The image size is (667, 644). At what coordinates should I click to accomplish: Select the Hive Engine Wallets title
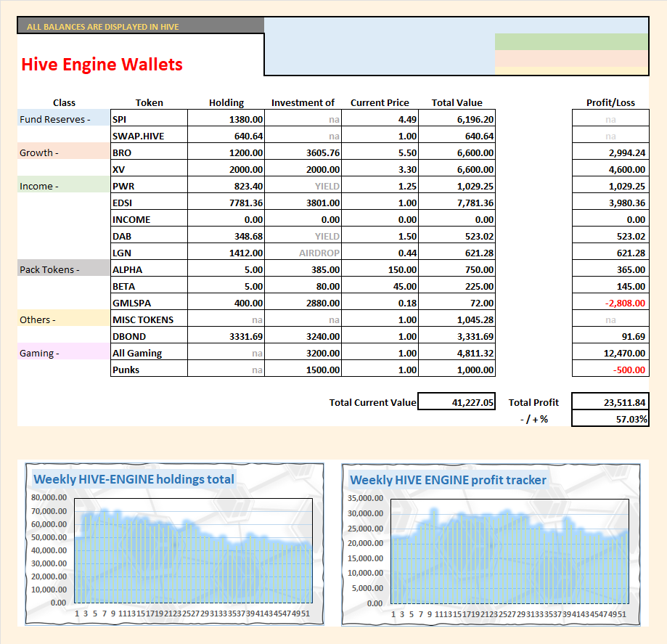click(102, 65)
